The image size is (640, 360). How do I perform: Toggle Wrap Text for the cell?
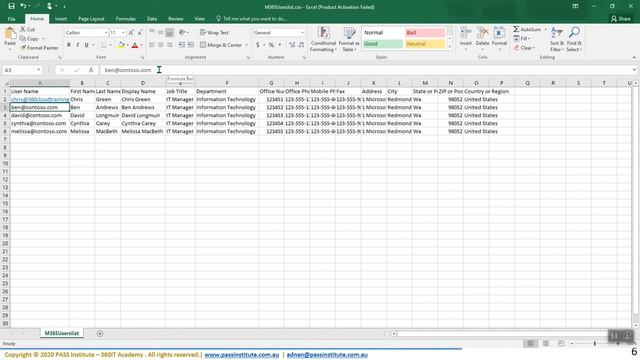(214, 33)
